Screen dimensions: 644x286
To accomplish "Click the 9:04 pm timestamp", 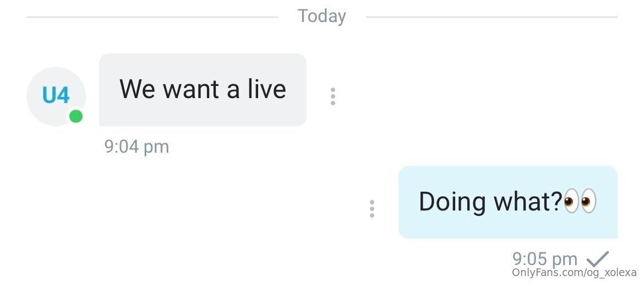I will click(x=137, y=147).
